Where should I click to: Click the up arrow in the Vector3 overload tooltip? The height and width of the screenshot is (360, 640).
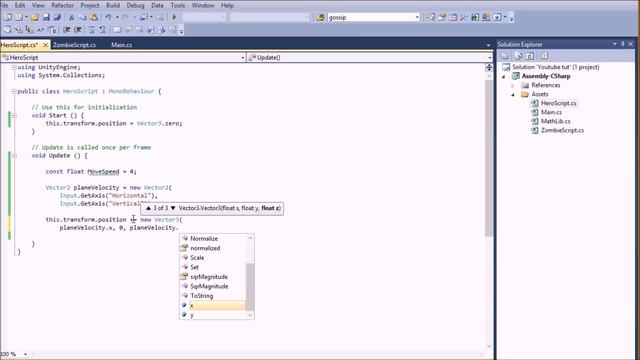[148, 208]
